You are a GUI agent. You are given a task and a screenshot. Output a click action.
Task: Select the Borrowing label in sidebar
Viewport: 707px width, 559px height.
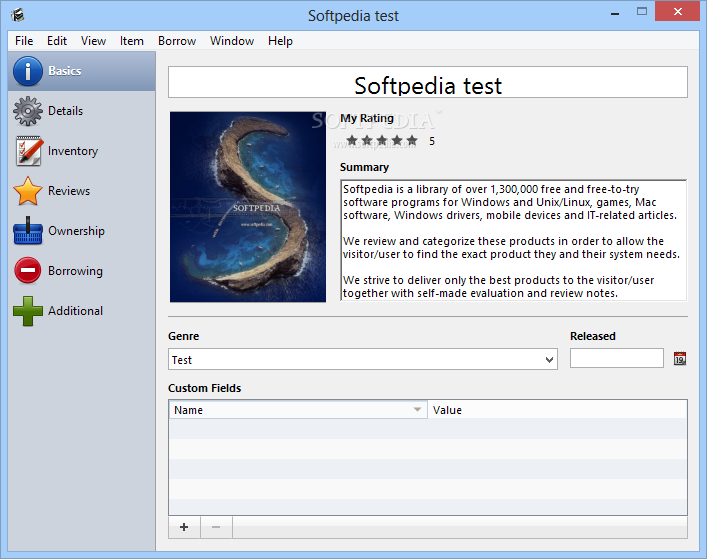tap(75, 271)
